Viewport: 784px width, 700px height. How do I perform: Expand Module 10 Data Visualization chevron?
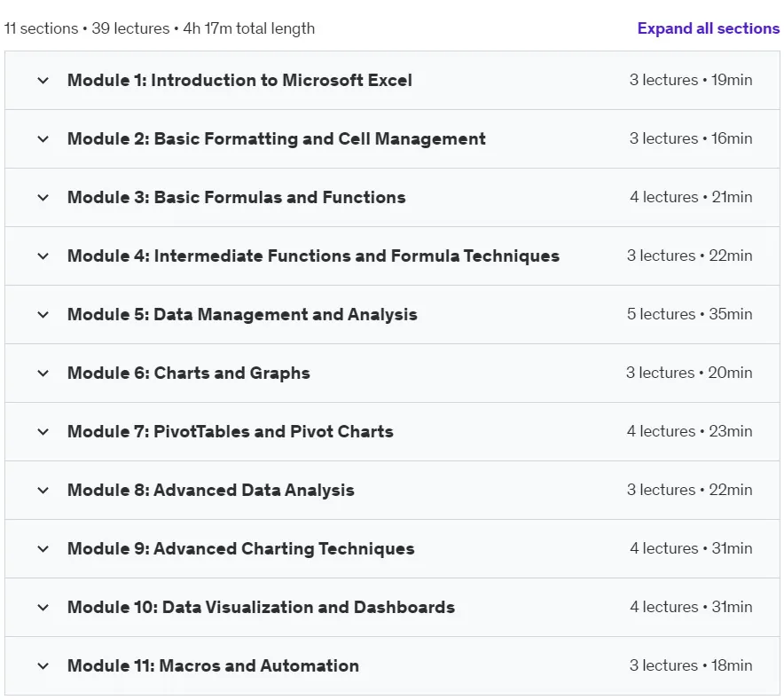(43, 608)
